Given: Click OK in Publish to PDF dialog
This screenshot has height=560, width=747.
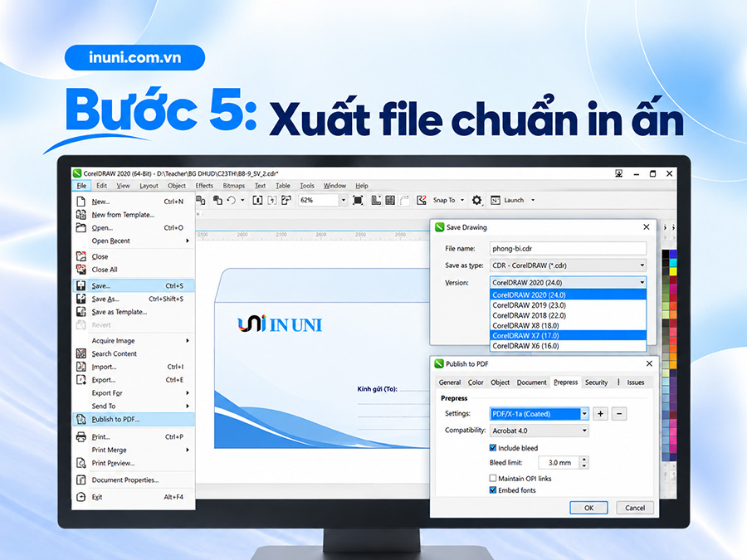Looking at the screenshot, I should (588, 508).
